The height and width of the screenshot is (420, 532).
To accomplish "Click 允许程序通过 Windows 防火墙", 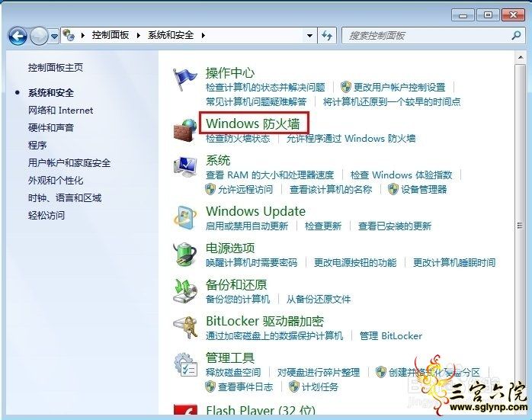I will tap(351, 139).
